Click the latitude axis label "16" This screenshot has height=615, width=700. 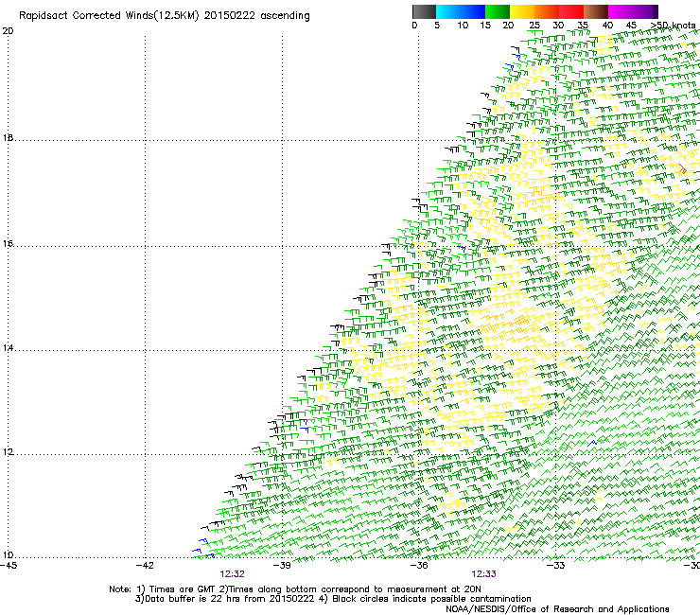pos(8,244)
